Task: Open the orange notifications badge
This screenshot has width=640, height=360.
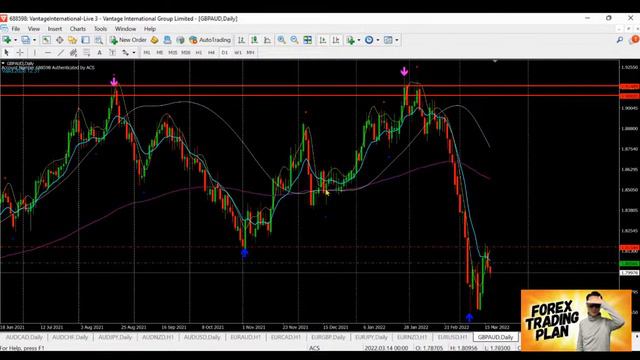Action: [x=635, y=39]
